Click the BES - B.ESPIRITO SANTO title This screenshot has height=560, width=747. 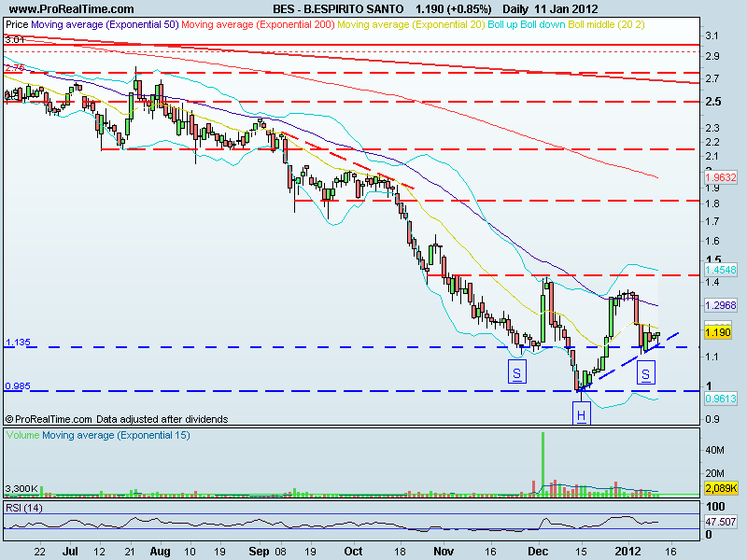pos(338,8)
